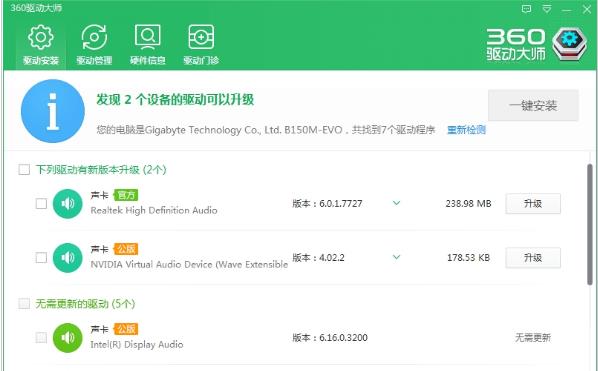Open the title bar main menu dropdown icon
Viewport: 598px width, 371px height.
coord(547,9)
